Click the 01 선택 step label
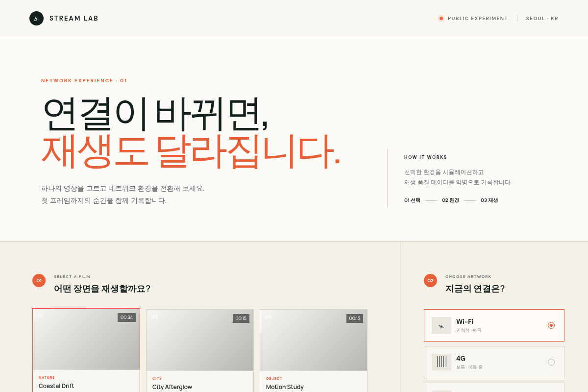 point(412,200)
